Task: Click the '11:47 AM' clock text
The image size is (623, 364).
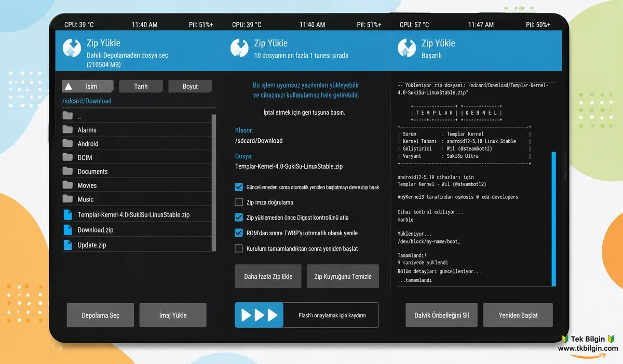Action: [x=481, y=24]
